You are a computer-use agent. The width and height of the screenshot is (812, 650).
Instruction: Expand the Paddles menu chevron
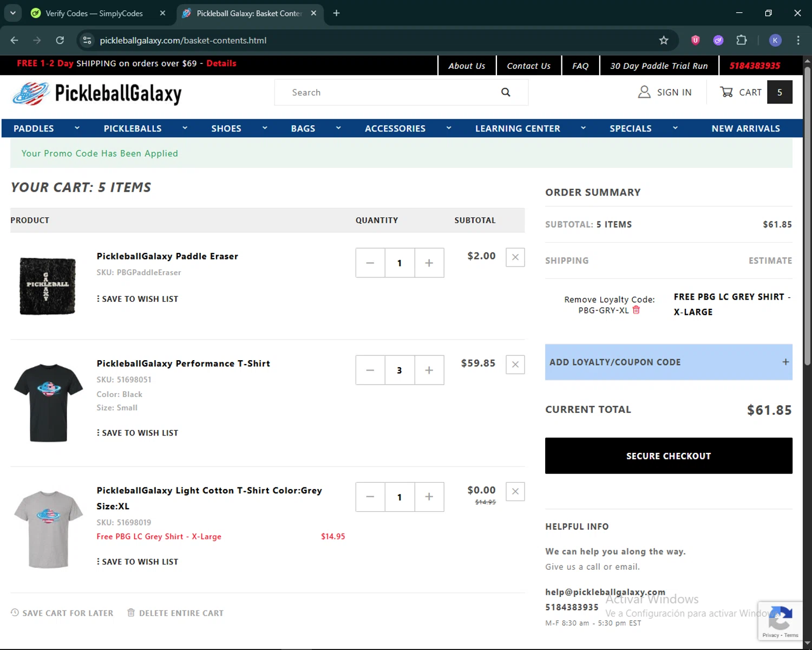(x=77, y=128)
